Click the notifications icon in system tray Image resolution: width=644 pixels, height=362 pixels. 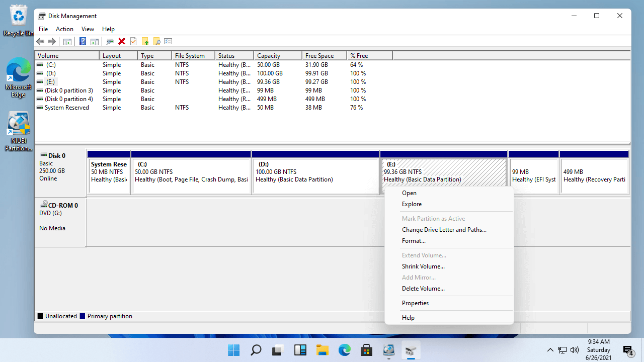click(628, 350)
